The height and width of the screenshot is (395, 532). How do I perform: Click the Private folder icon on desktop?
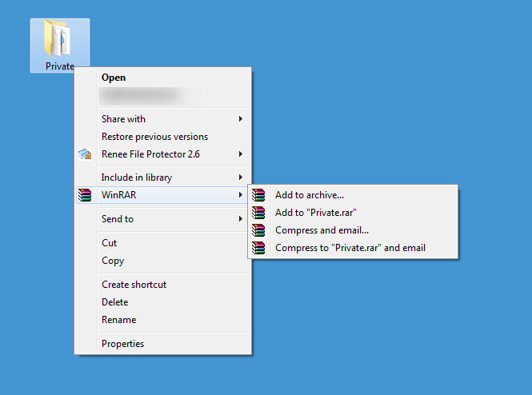pyautogui.click(x=59, y=38)
